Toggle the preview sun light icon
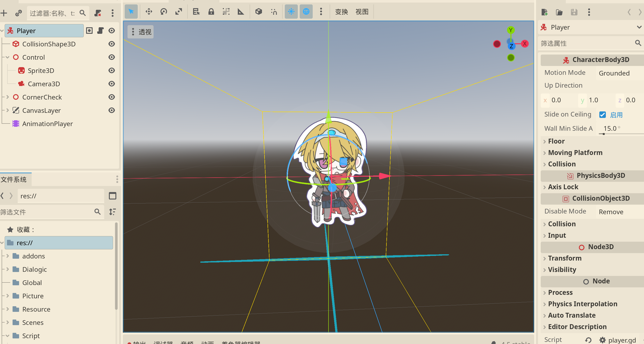 [x=291, y=11]
